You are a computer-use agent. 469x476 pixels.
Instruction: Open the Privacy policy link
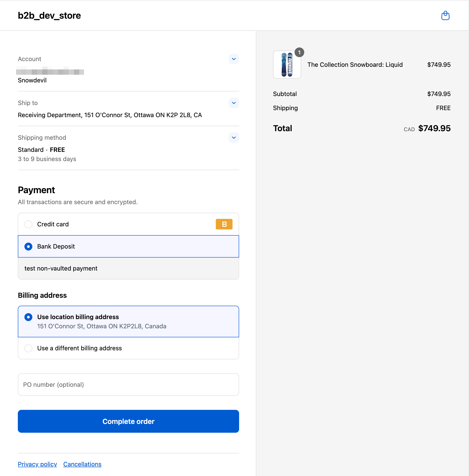coord(37,464)
